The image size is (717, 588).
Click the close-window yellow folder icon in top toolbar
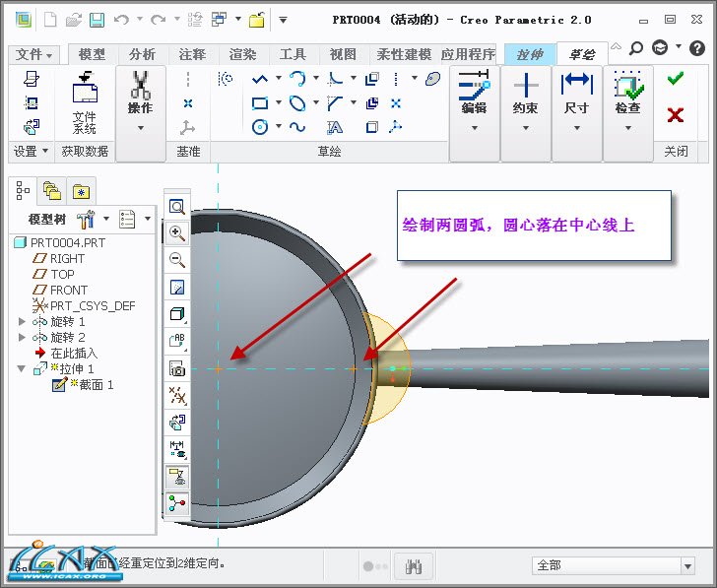point(257,20)
